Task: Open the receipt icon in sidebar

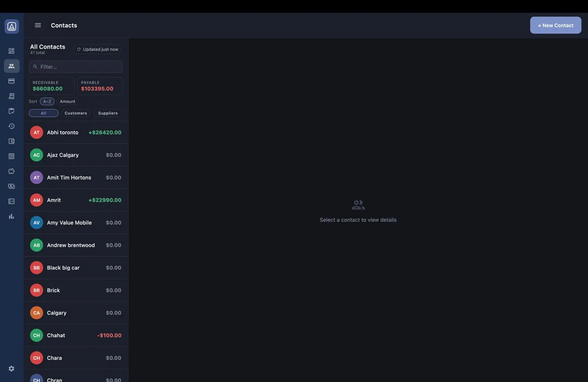Action: point(11,96)
